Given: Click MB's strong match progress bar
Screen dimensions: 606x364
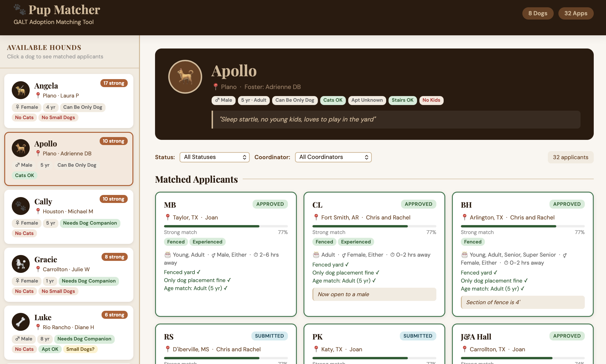Looking at the screenshot, I should (226, 226).
